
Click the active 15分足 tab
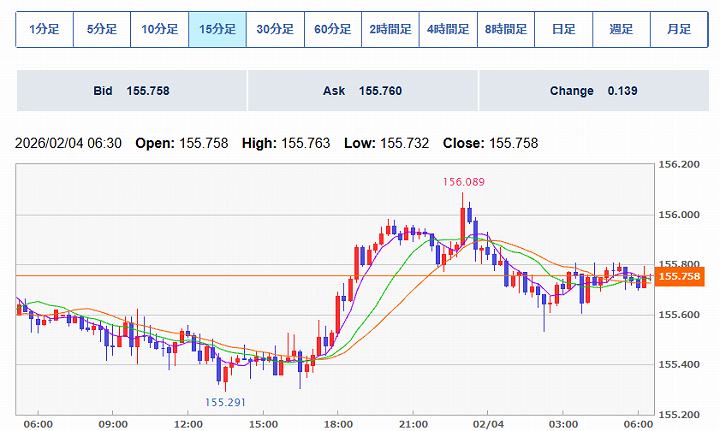point(217,30)
